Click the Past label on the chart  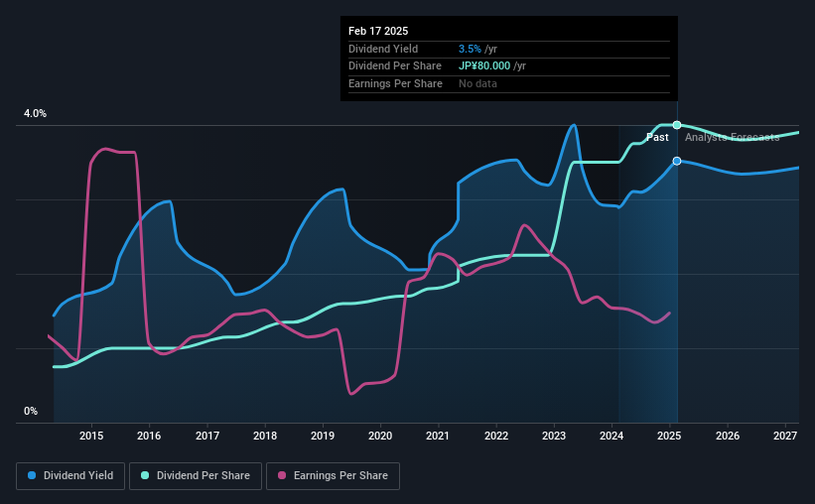tap(657, 137)
